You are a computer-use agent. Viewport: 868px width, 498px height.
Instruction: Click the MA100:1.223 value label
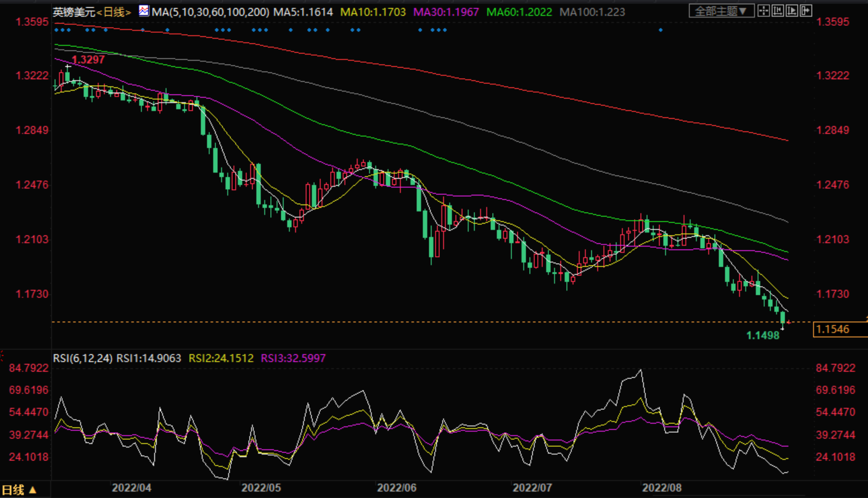coord(592,12)
